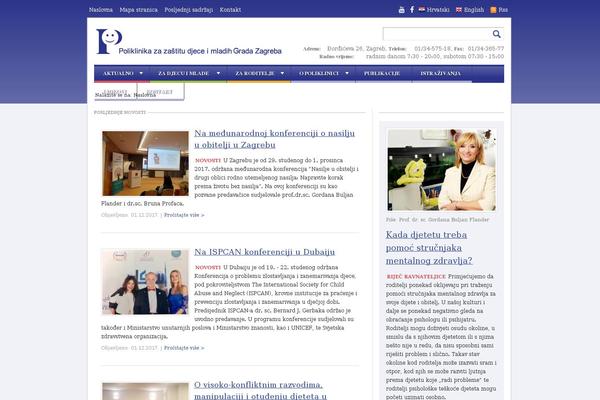Viewport: 600px width, 400px height.
Task: Click the magnifier search icon
Action: (497, 34)
